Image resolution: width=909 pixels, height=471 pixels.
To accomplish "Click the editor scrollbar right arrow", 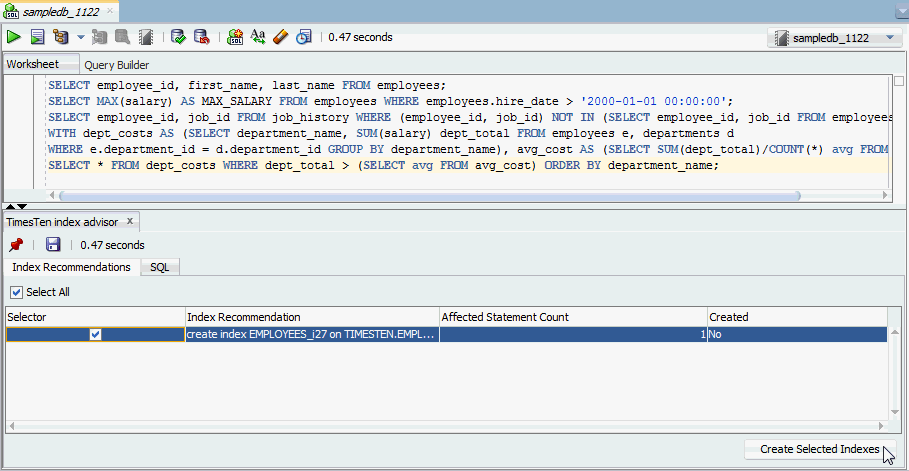I will coord(886,196).
